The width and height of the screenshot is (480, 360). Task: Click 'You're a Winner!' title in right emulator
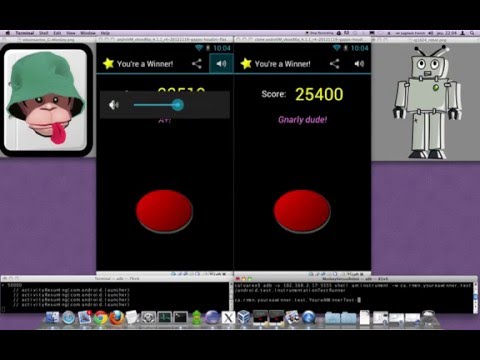pyautogui.click(x=282, y=64)
